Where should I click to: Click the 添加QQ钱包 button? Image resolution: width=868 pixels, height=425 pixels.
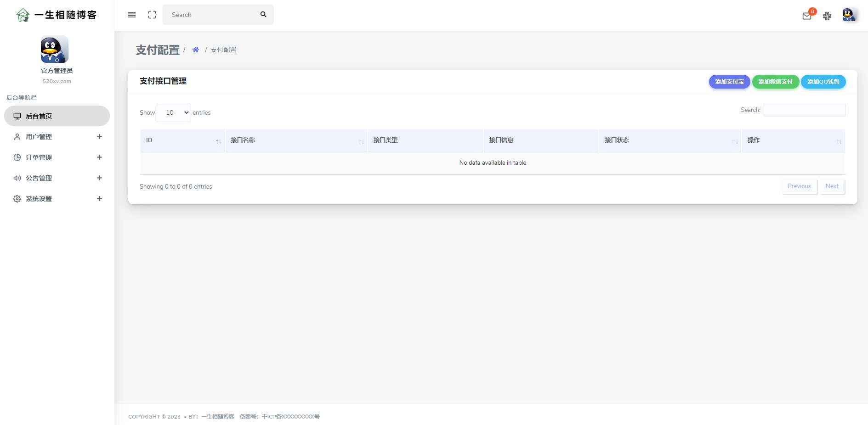pos(823,82)
